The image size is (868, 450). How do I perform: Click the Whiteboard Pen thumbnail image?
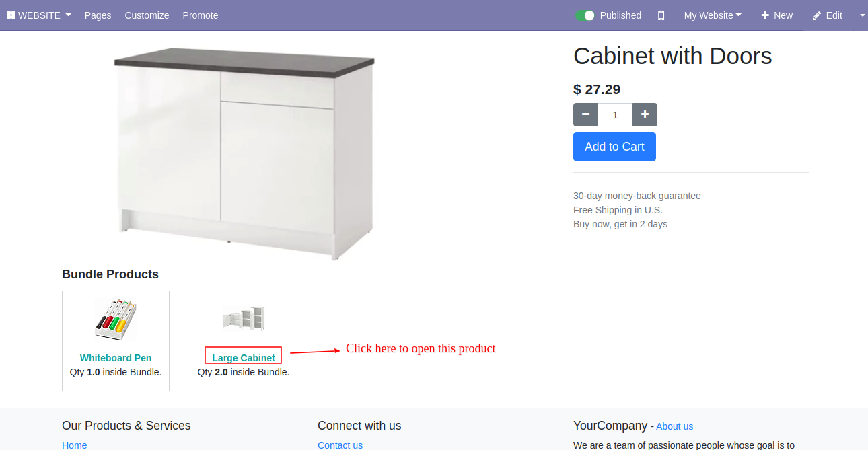tap(116, 320)
